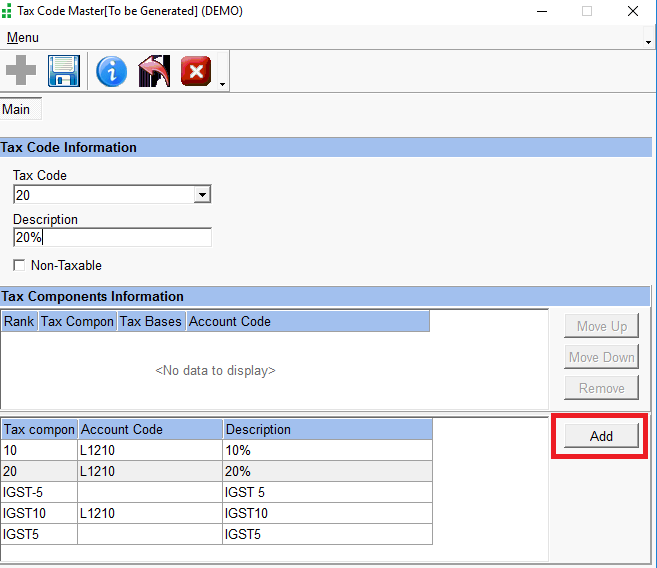Viewport: 657px width, 568px height.
Task: Open the Tax Code dropdown list
Action: (202, 195)
